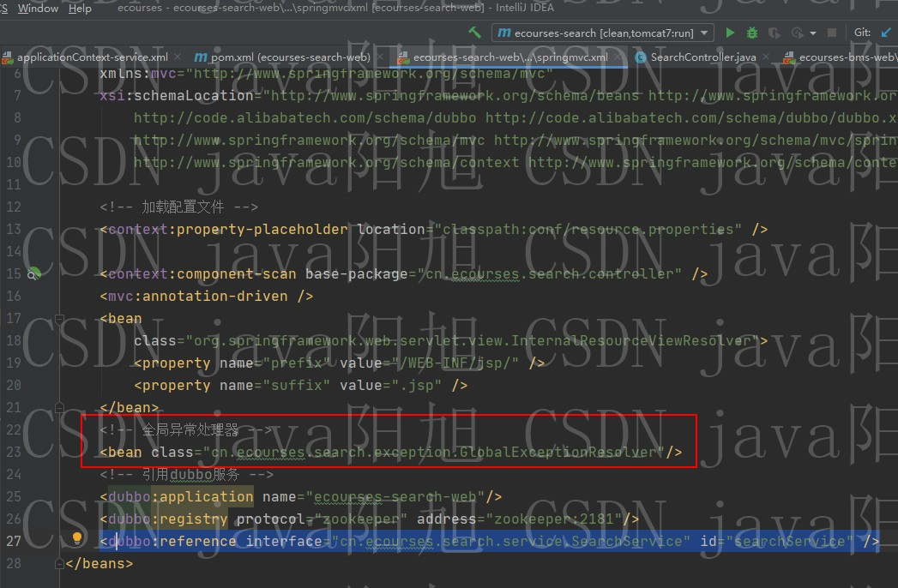This screenshot has width=898, height=588.
Task: Run the ecourses-search configuration
Action: [730, 33]
